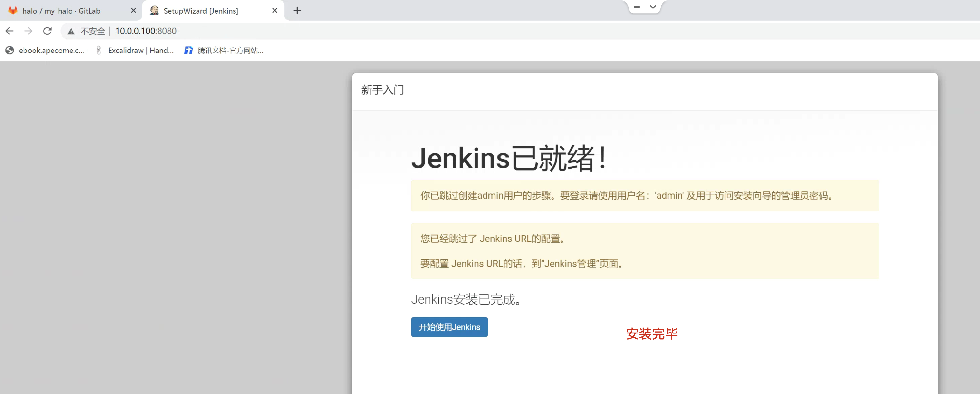Click the Tencent Docs bookmark icon
Screen dimensions: 980x394
point(188,50)
